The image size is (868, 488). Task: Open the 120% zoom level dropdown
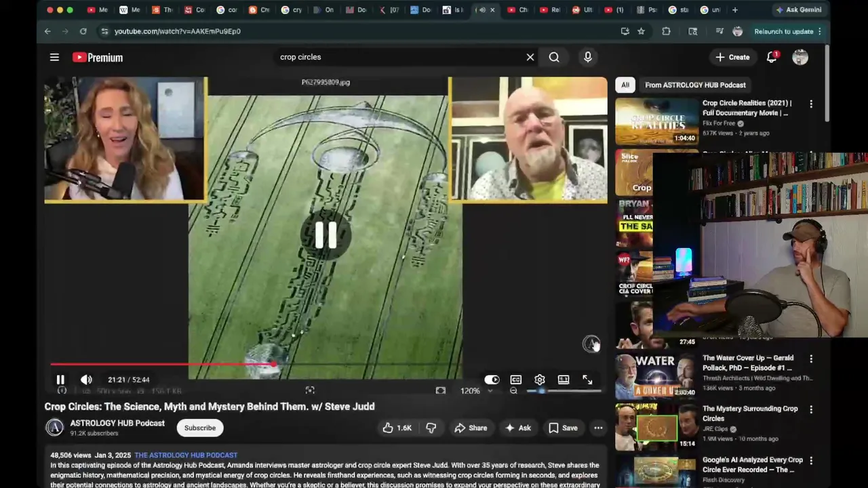click(x=476, y=391)
